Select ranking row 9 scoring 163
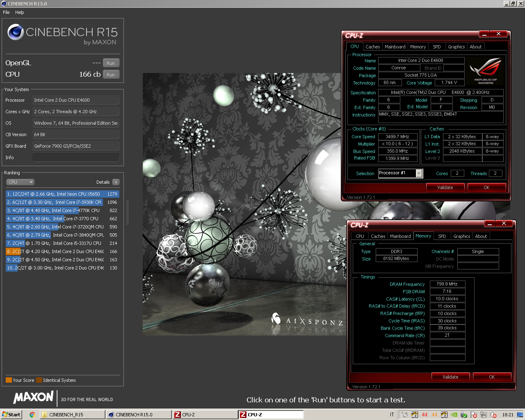This screenshot has width=525, height=420. click(x=62, y=260)
